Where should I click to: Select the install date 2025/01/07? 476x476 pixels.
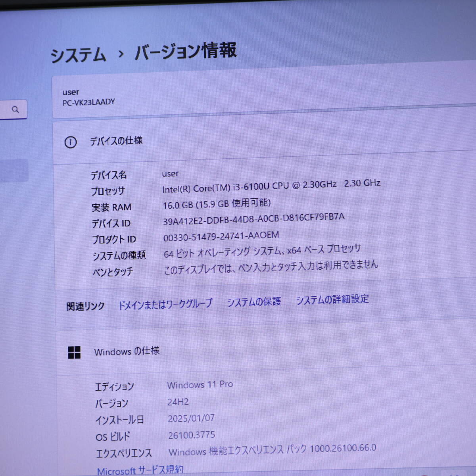pyautogui.click(x=191, y=418)
